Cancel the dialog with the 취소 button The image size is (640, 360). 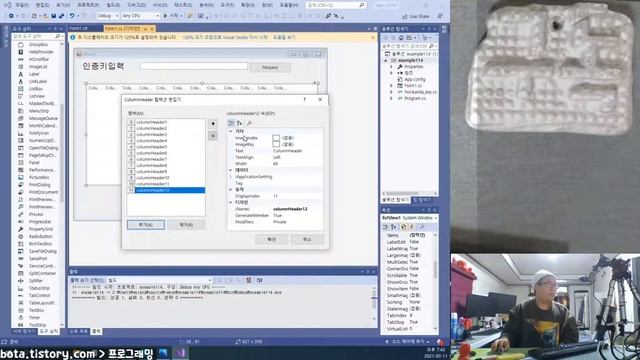point(307,239)
